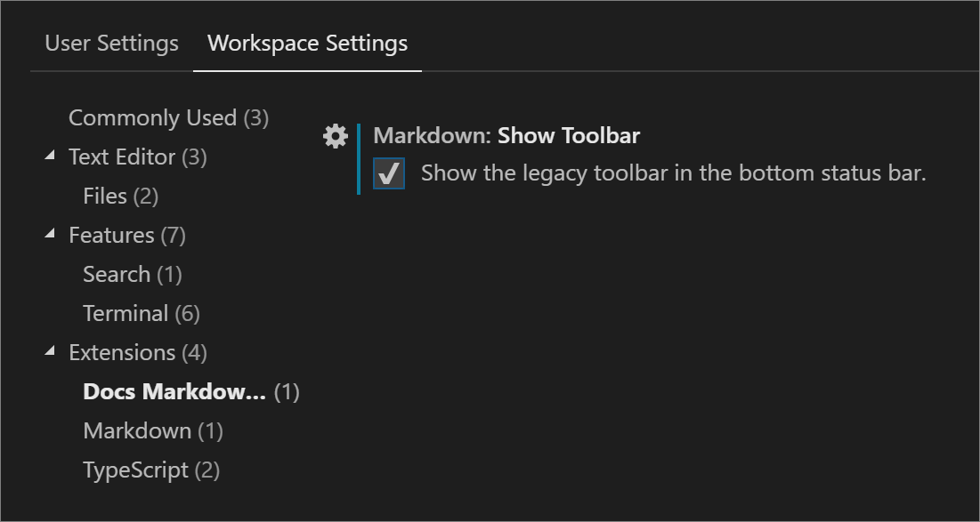Select the settings gear next to the checkbox setting
Screen dimensions: 980x522
coord(335,136)
